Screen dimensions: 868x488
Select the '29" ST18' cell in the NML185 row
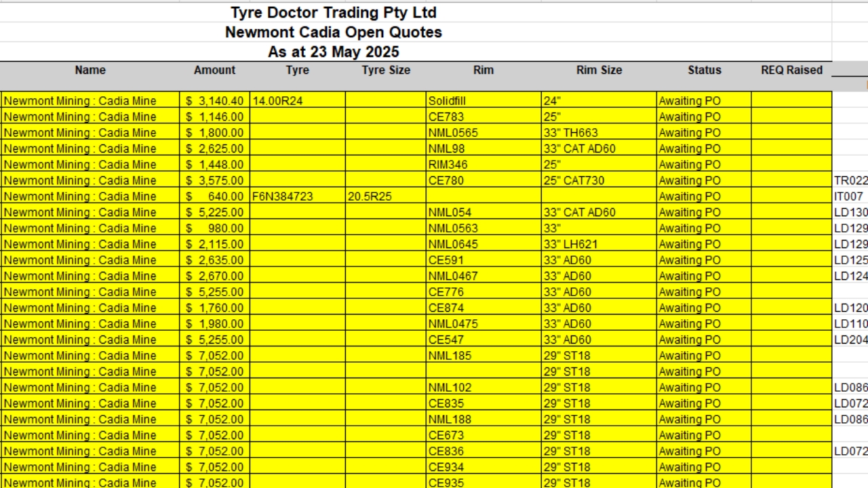tap(599, 356)
